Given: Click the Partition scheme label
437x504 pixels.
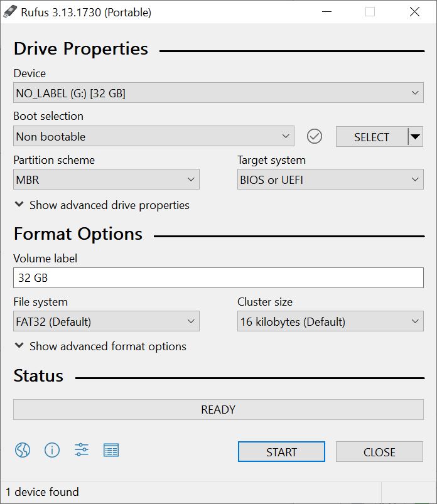Looking at the screenshot, I should pos(54,160).
